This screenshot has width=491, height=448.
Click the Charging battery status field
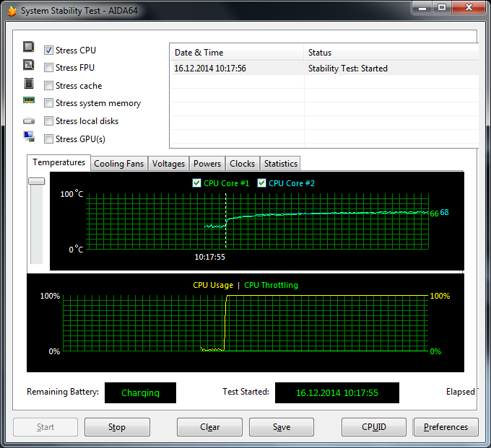tap(140, 392)
